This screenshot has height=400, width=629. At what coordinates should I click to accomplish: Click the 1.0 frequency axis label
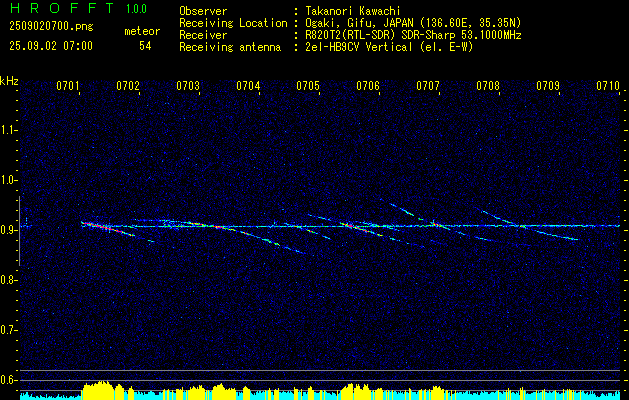8,181
